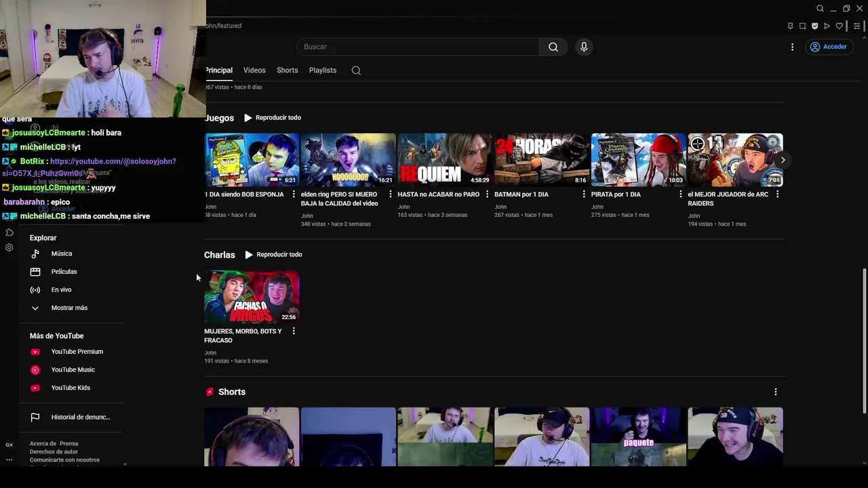Click the Música icon in Explorar

click(35, 253)
